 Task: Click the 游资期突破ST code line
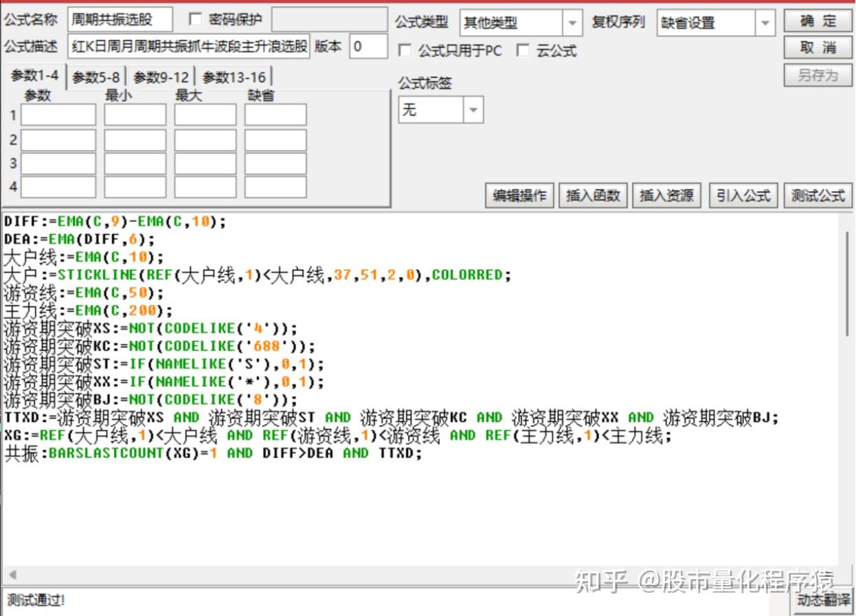click(164, 364)
